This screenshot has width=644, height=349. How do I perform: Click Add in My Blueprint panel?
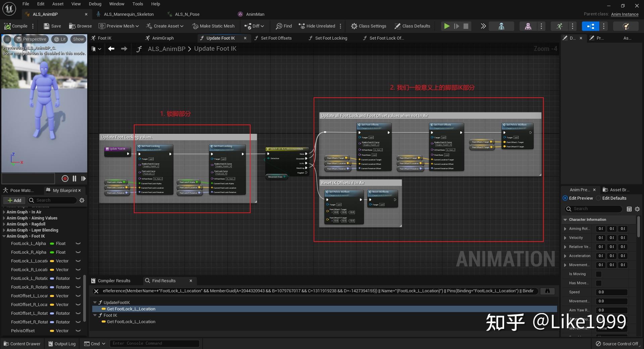tap(14, 200)
